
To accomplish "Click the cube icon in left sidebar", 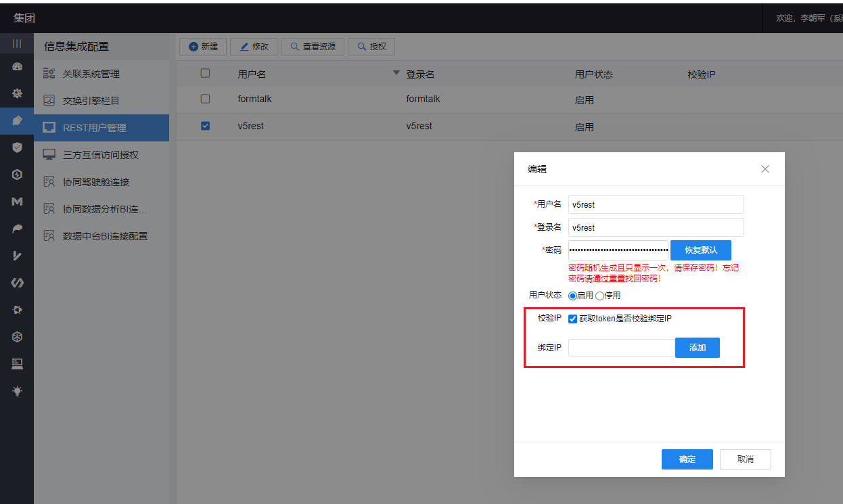I will click(17, 336).
